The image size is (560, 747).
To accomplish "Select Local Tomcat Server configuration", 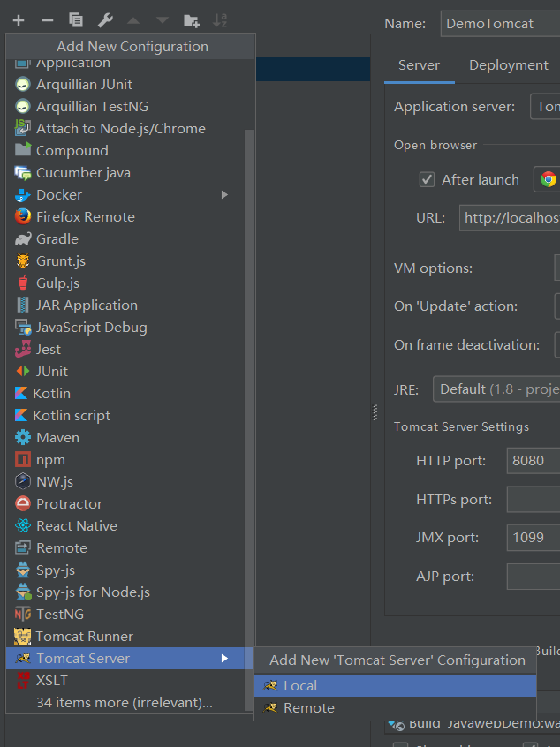I will click(x=395, y=685).
